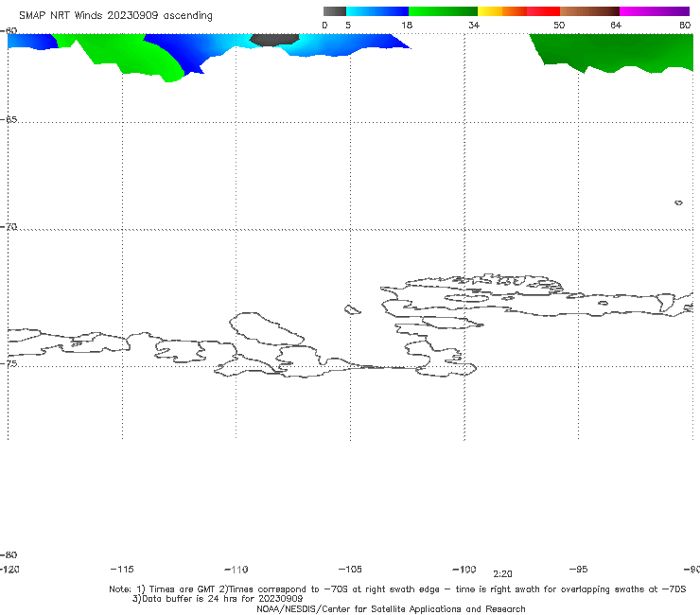This screenshot has height=615, width=700.
Task: Click the small island outline near -91 longitude
Action: coord(678,202)
